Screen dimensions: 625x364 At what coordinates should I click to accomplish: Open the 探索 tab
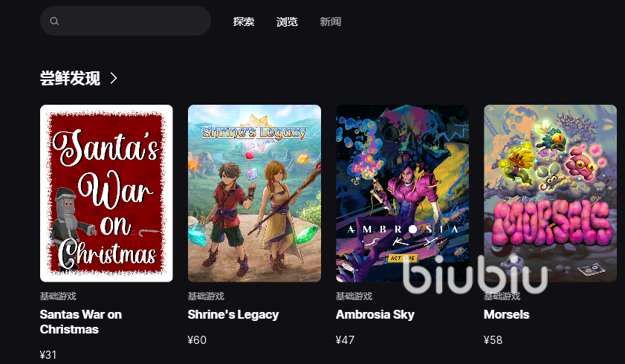244,22
